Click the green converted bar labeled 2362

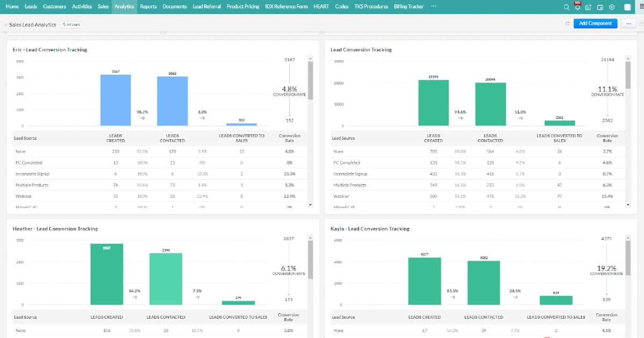(x=560, y=123)
